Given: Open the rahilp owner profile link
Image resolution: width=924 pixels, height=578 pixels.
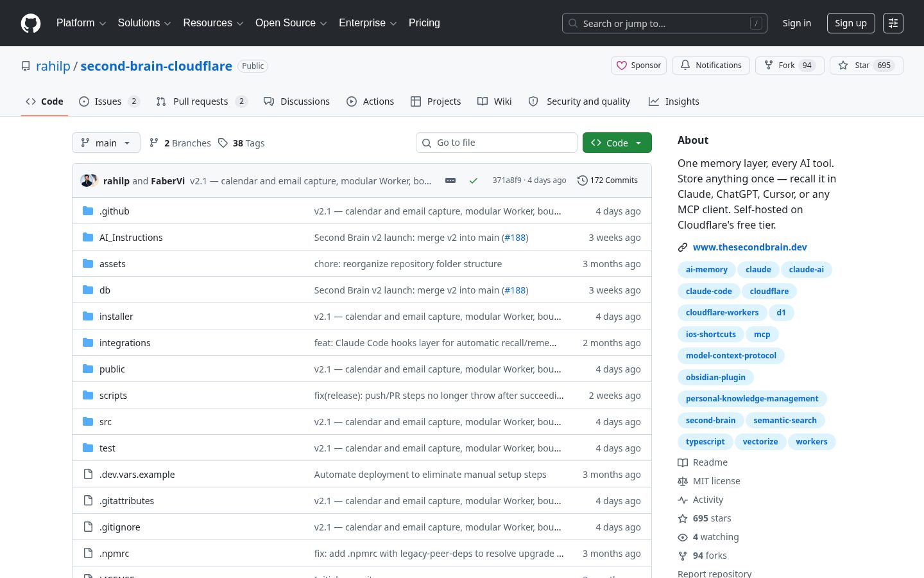Looking at the screenshot, I should point(53,66).
